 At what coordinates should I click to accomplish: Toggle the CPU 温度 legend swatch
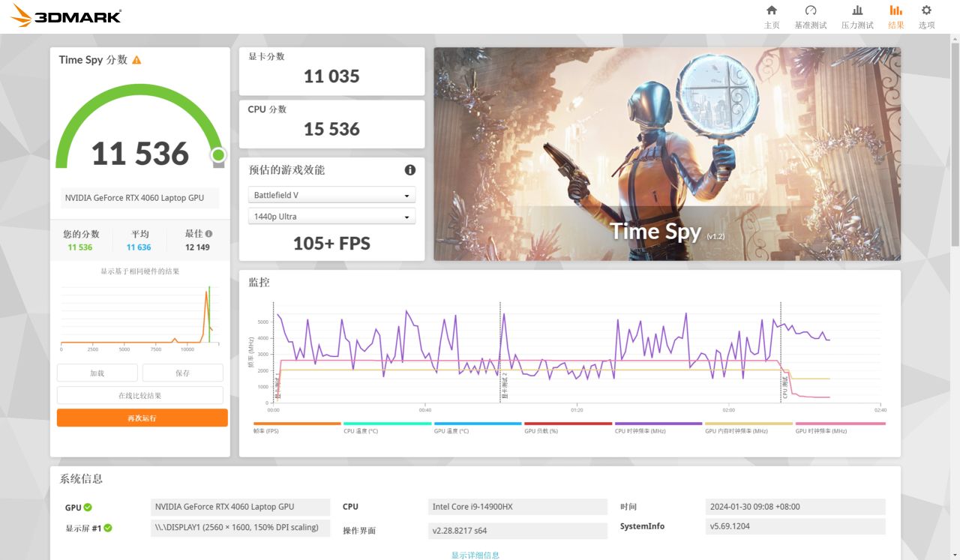pos(387,424)
